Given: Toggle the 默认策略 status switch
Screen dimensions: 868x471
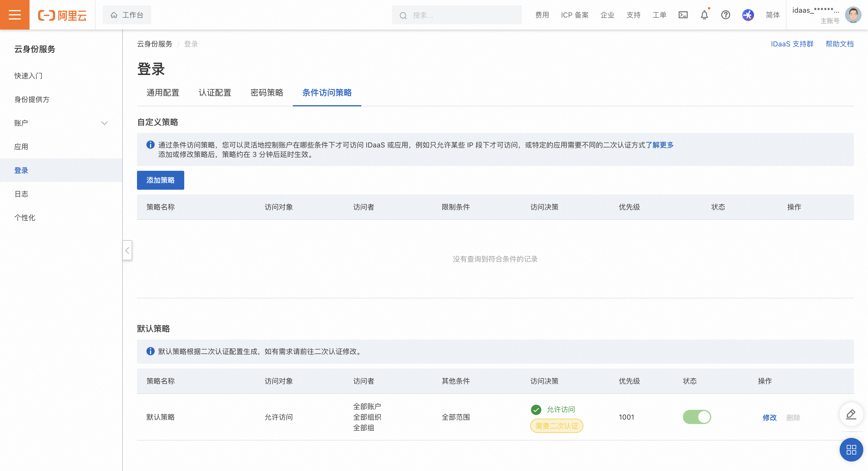Looking at the screenshot, I should pyautogui.click(x=697, y=417).
